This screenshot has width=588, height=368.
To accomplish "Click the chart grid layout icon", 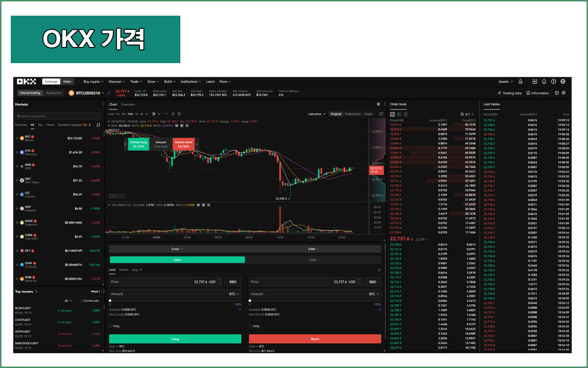I will [x=378, y=104].
